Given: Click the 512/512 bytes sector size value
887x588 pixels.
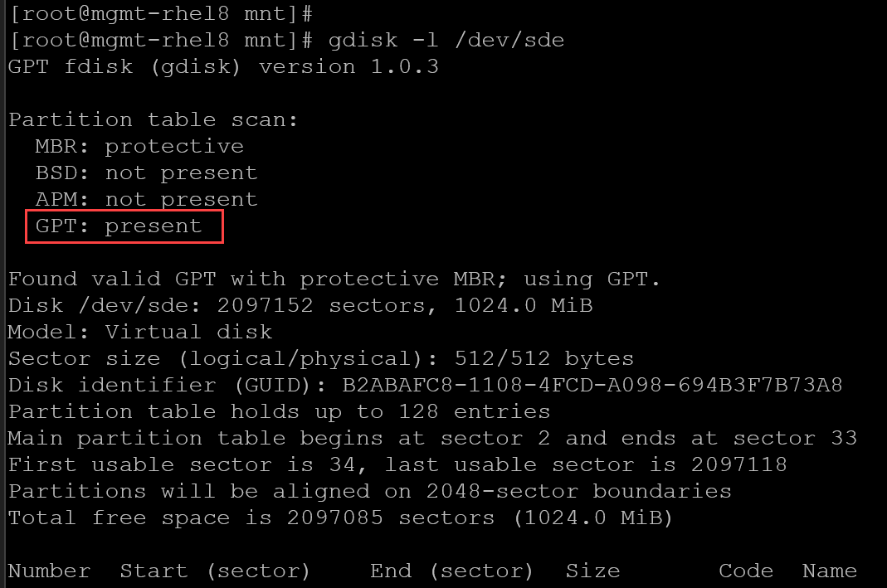Looking at the screenshot, I should (543, 359).
